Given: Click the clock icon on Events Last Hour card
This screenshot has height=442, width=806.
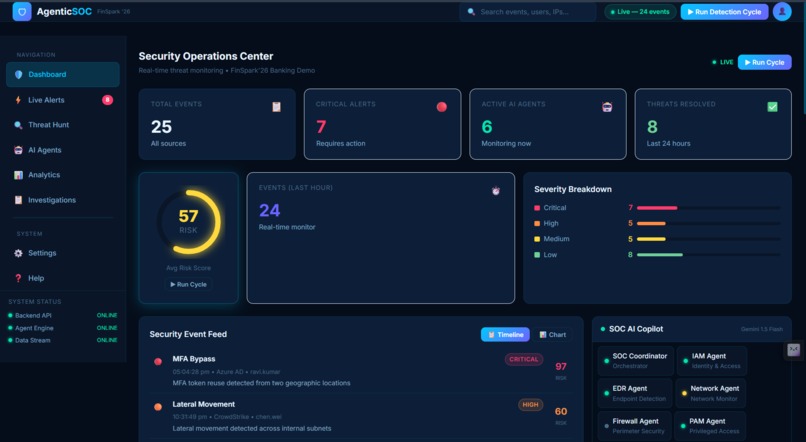Looking at the screenshot, I should click(496, 191).
